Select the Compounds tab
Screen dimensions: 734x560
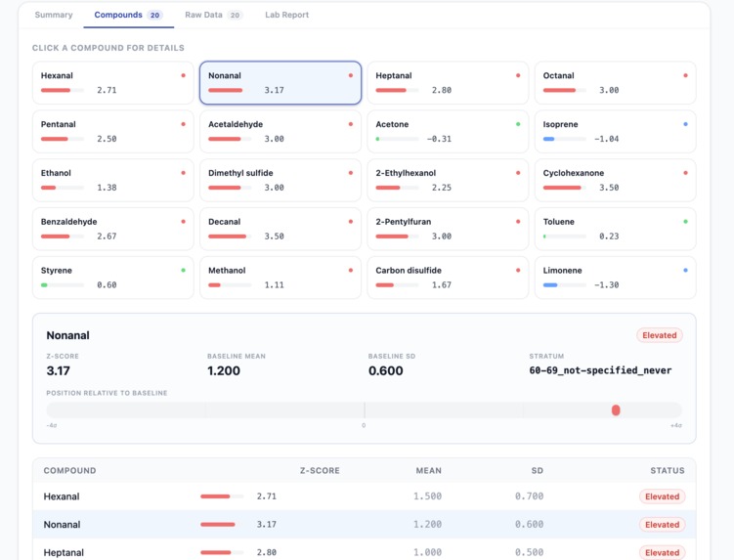[128, 15]
